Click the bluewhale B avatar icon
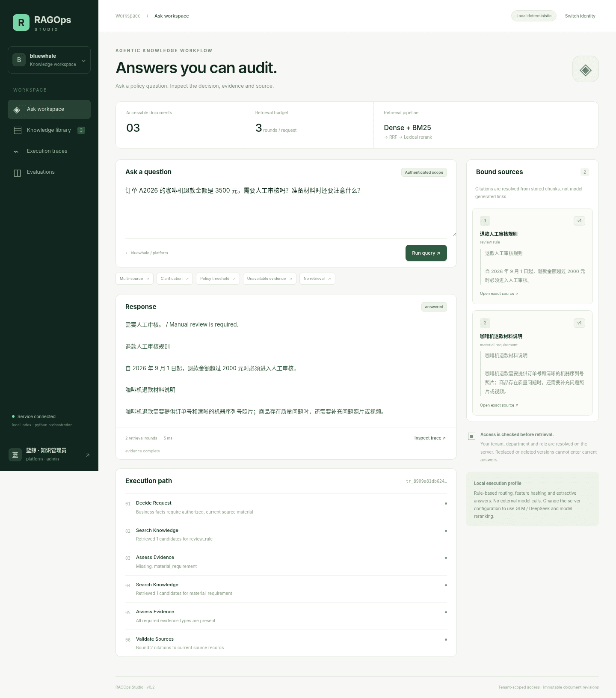616x698 pixels. 19,60
